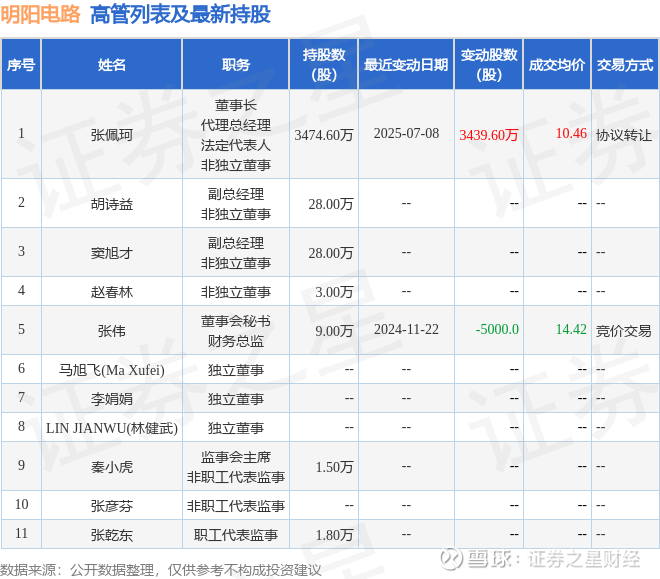This screenshot has width=660, height=579.
Task: Click 胡诗益's holding 28.00万
Action: 330,204
